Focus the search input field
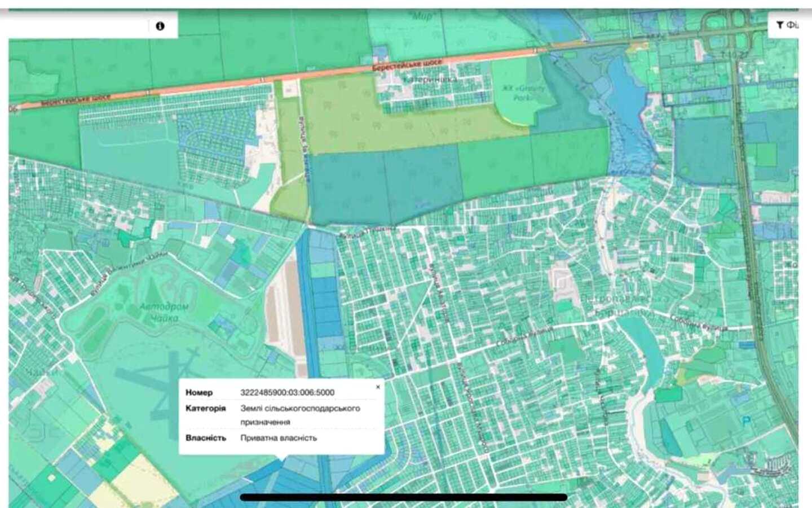Viewport: 812px width, 508px height. (x=79, y=26)
